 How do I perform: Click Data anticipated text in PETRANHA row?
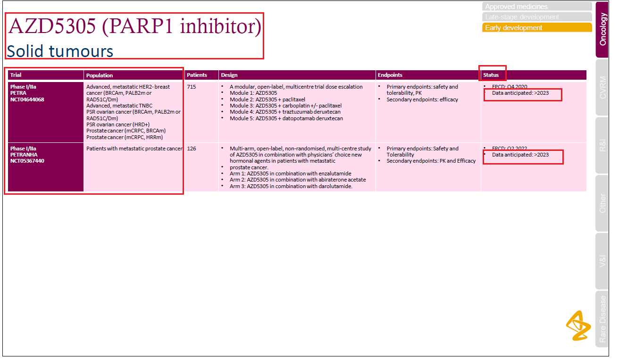point(520,155)
